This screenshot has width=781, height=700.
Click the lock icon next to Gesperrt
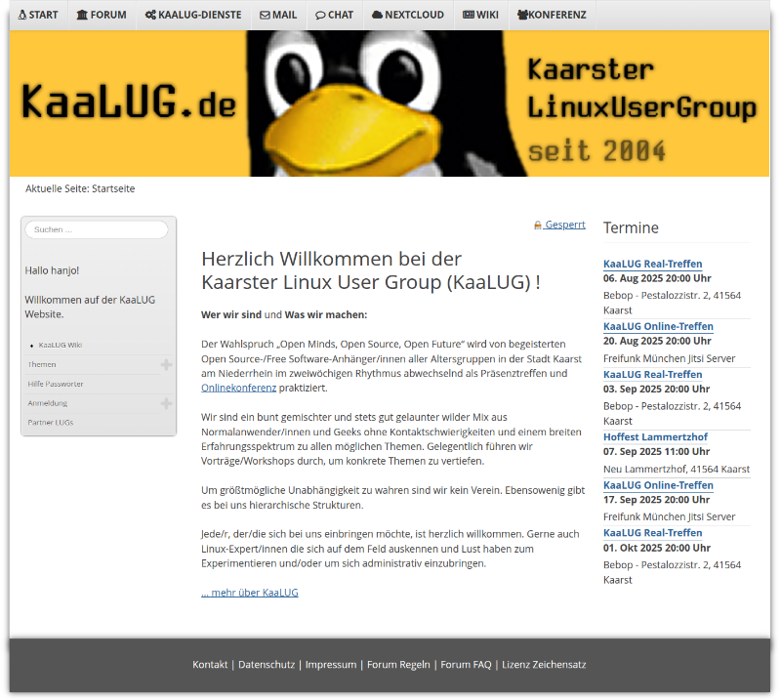click(538, 226)
